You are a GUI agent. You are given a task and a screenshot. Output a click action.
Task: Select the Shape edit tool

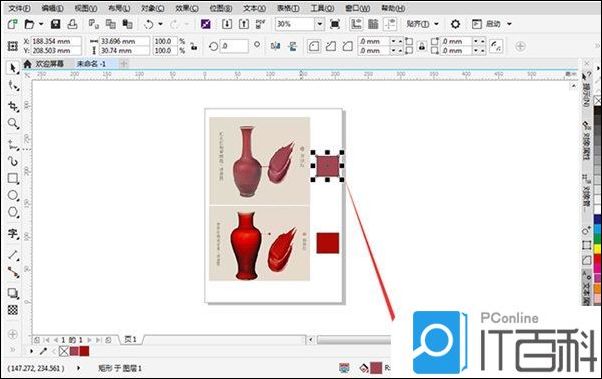13,86
